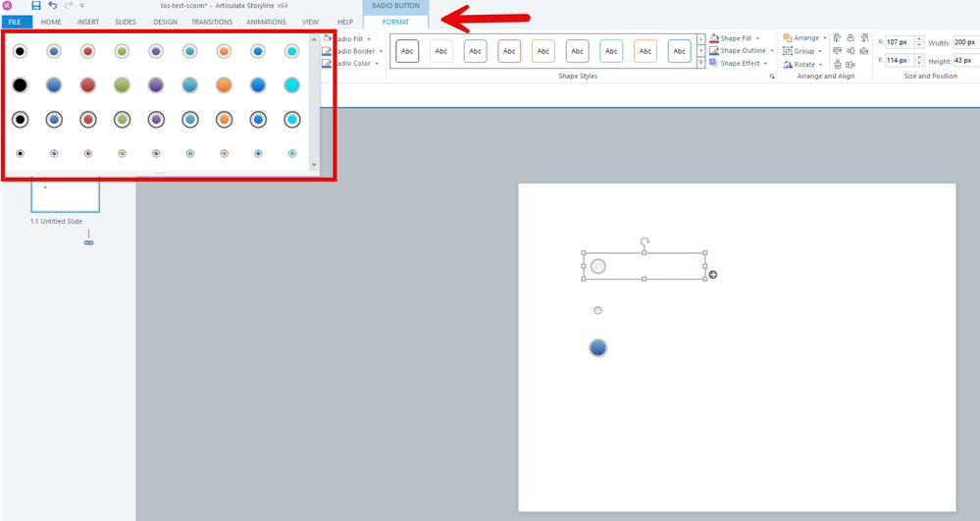This screenshot has width=980, height=521.
Task: Switch to the HOME tab
Action: [x=51, y=22]
